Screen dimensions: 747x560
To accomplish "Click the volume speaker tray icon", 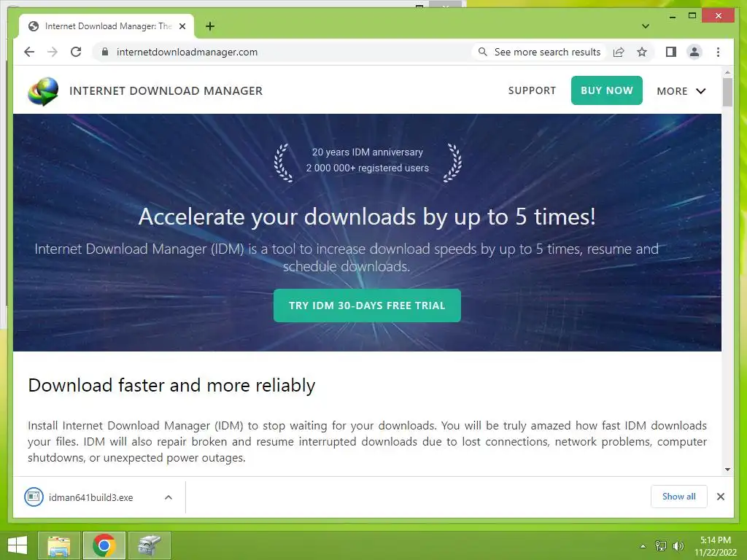I will (678, 545).
